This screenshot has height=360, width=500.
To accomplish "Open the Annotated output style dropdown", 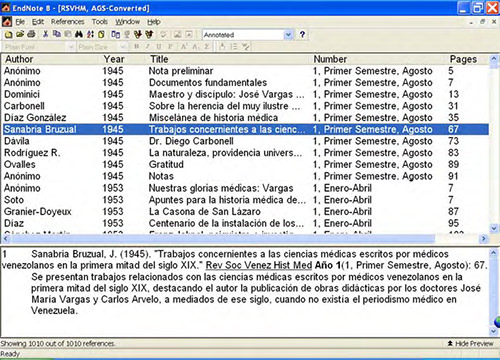I will 288,35.
